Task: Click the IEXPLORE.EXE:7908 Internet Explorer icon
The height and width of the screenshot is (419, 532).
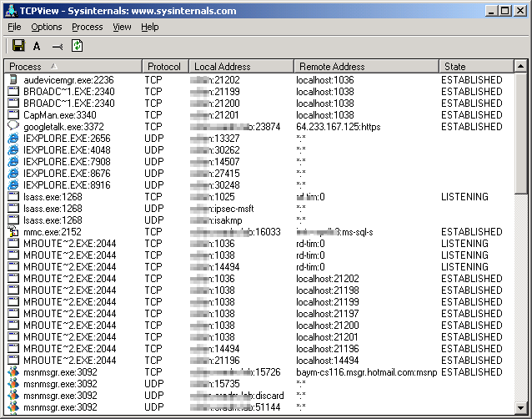Action: [13, 161]
